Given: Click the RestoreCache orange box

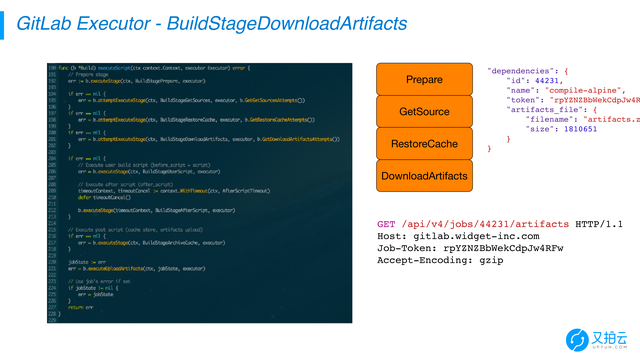Looking at the screenshot, I should click(x=424, y=144).
